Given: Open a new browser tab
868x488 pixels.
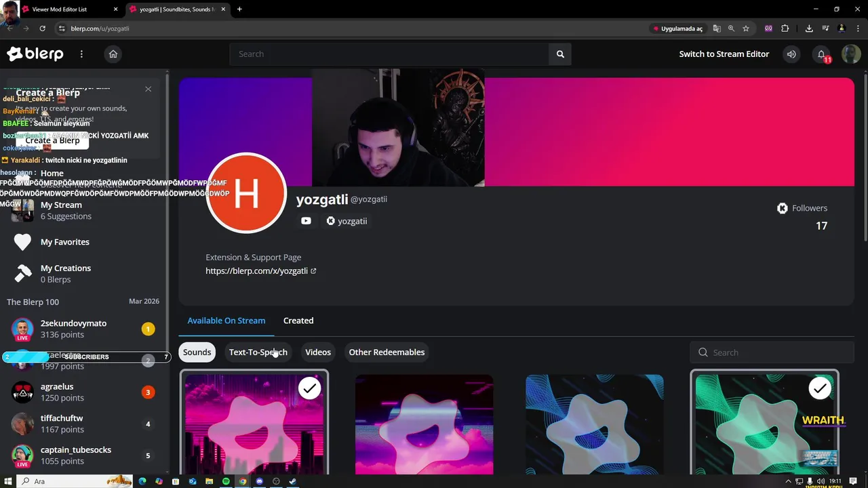Looking at the screenshot, I should click(x=239, y=9).
